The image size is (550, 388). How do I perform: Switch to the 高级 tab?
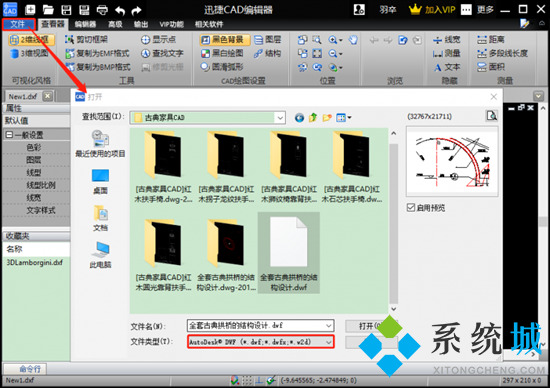pos(115,24)
